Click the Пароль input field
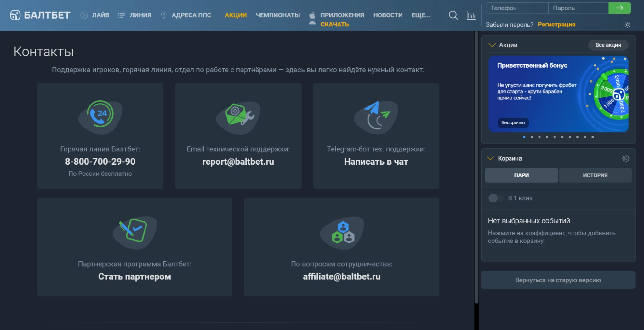The height and width of the screenshot is (330, 644). pyautogui.click(x=578, y=8)
